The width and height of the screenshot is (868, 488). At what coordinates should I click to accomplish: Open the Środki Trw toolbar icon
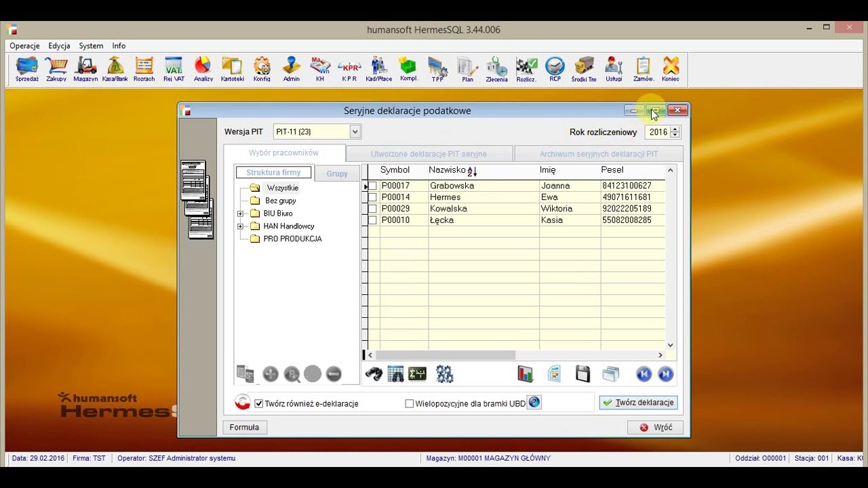tap(584, 70)
